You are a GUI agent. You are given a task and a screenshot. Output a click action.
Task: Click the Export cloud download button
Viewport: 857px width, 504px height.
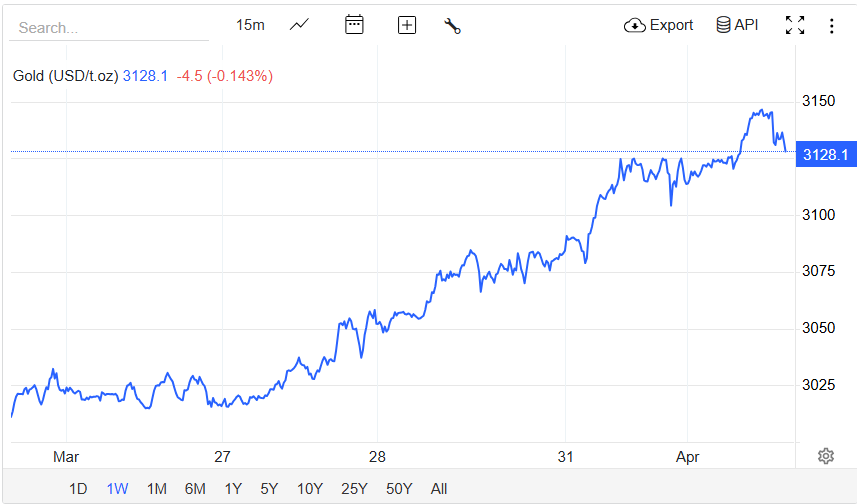658,25
